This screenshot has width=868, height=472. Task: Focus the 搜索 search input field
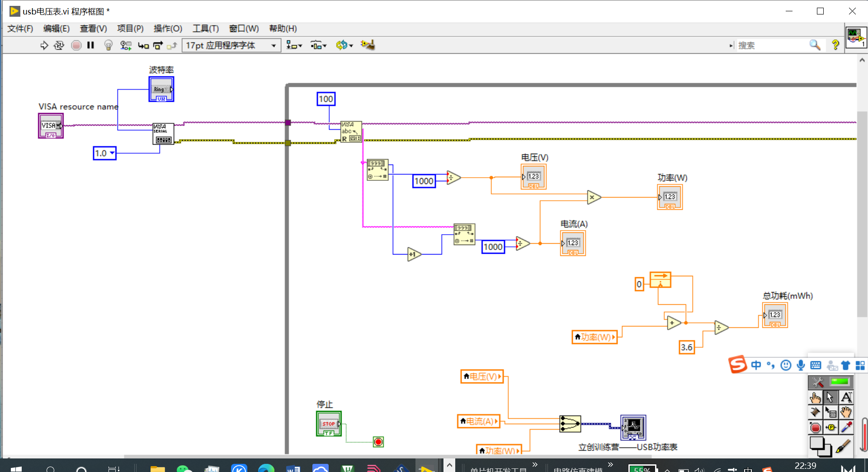point(772,45)
